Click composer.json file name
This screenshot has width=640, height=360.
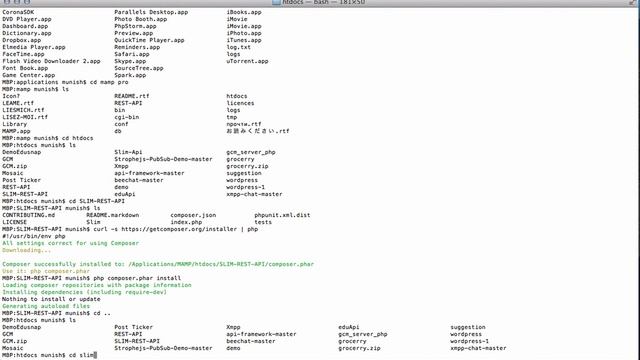coord(193,215)
